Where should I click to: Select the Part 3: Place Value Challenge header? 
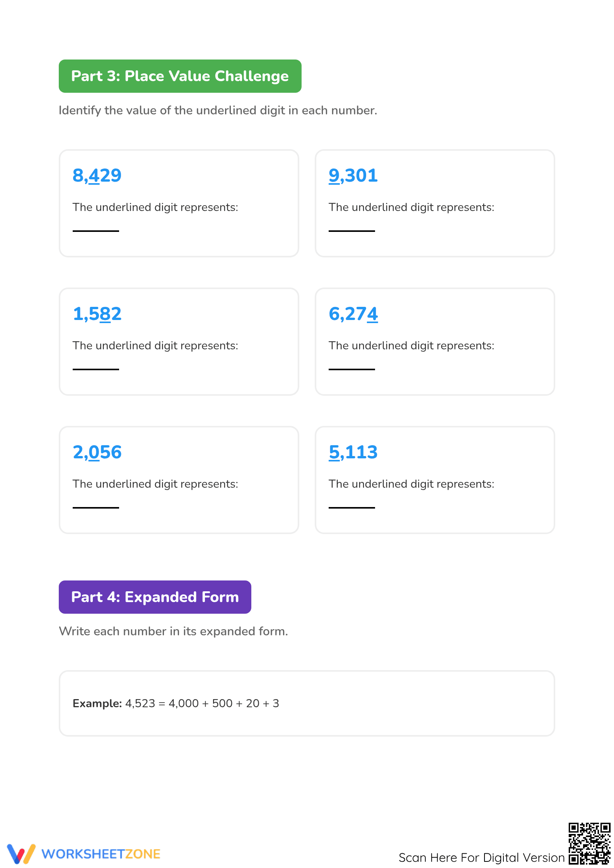pos(180,76)
